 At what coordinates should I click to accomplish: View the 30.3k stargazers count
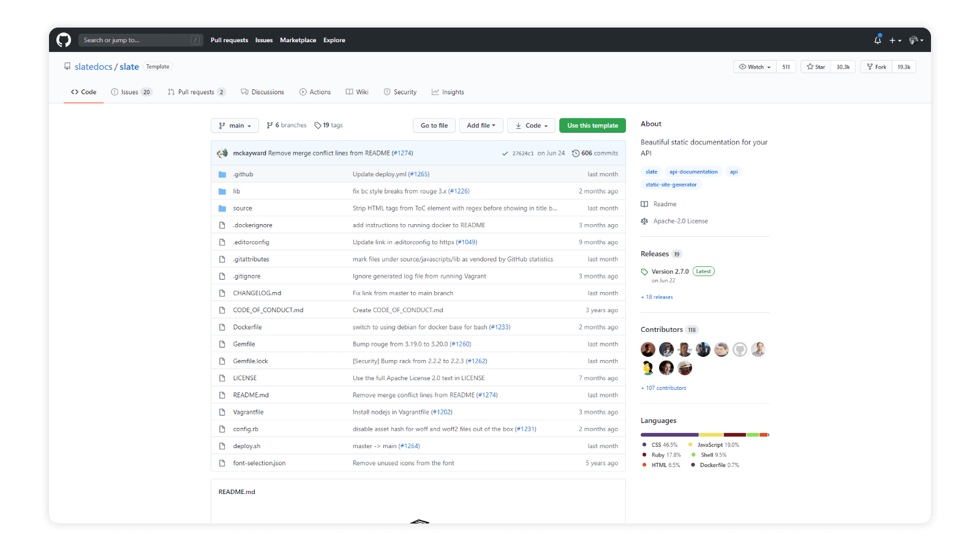tap(843, 67)
